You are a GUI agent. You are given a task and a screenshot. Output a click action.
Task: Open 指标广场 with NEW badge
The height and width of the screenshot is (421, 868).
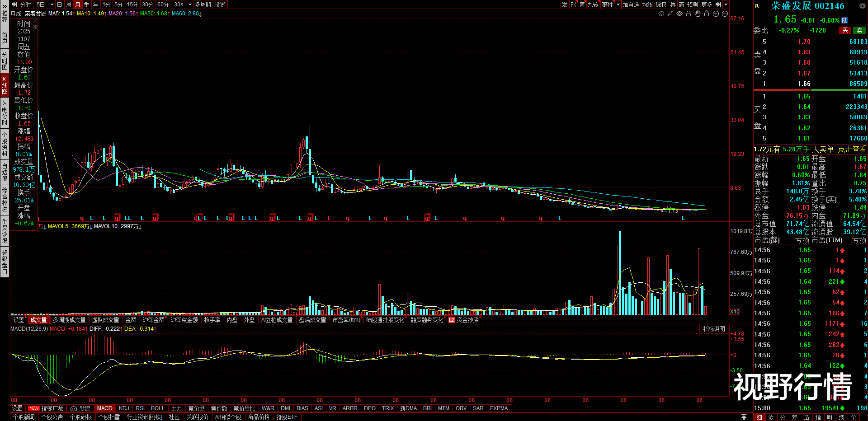tap(46, 408)
